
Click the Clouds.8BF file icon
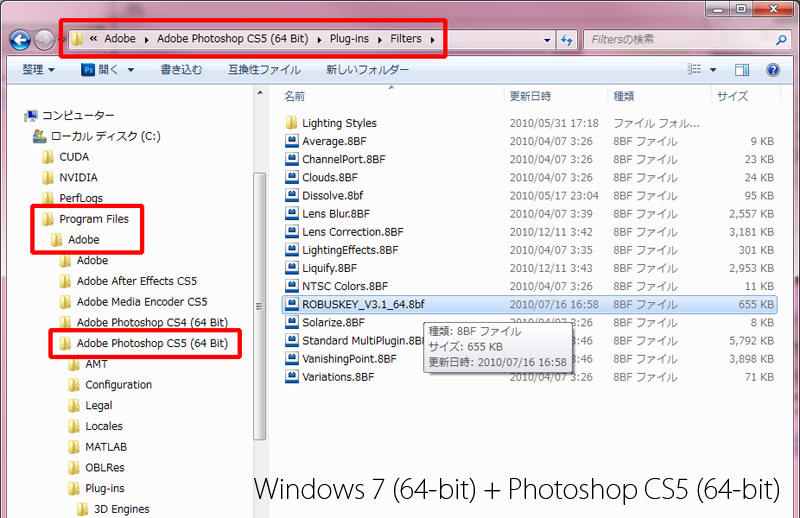pos(291,177)
